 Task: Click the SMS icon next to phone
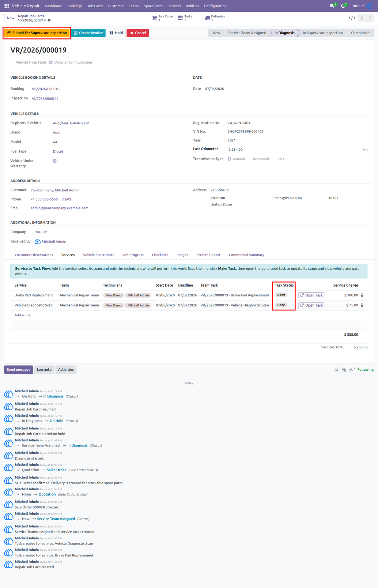[66, 199]
